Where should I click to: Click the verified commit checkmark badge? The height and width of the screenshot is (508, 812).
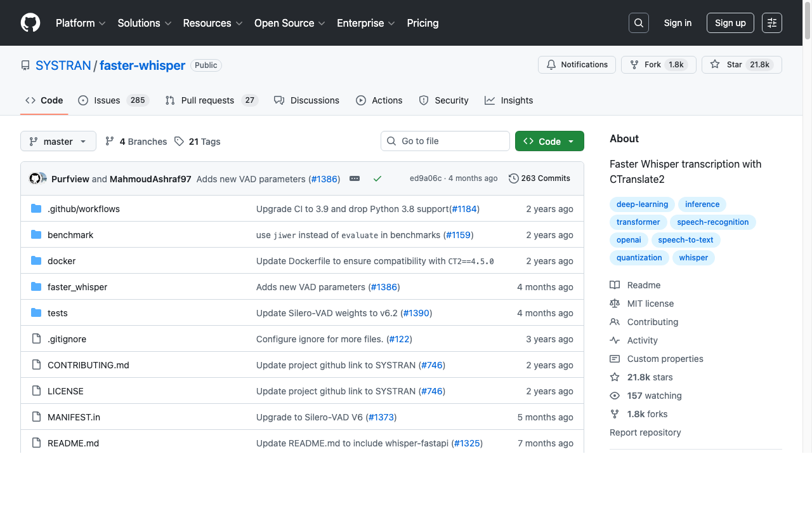pos(377,178)
